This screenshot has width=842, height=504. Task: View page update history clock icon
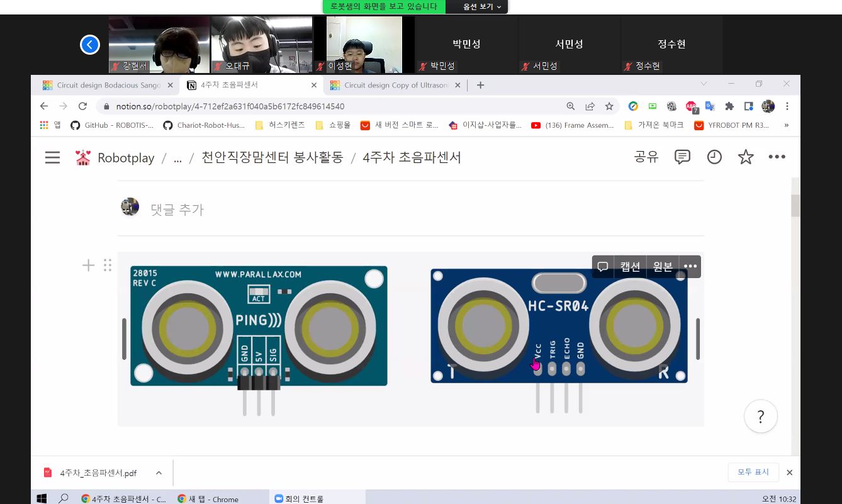coord(714,157)
